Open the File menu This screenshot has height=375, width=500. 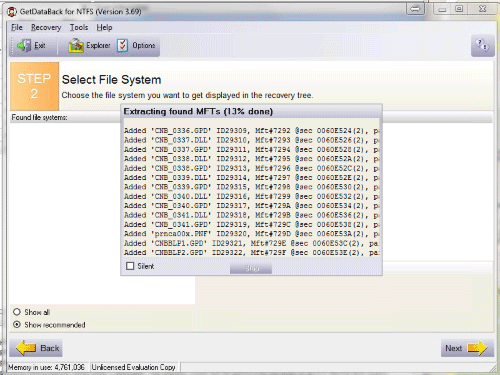[17, 27]
